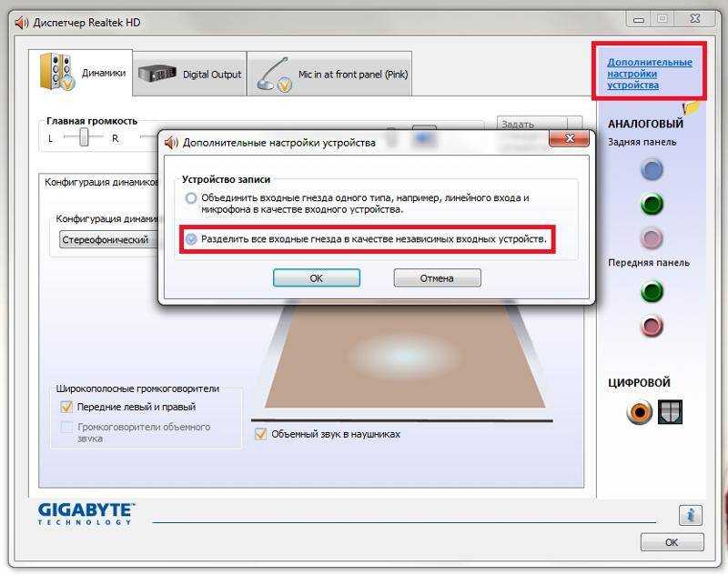Confirm the dialog with its OK button
The image size is (728, 575).
(x=316, y=278)
